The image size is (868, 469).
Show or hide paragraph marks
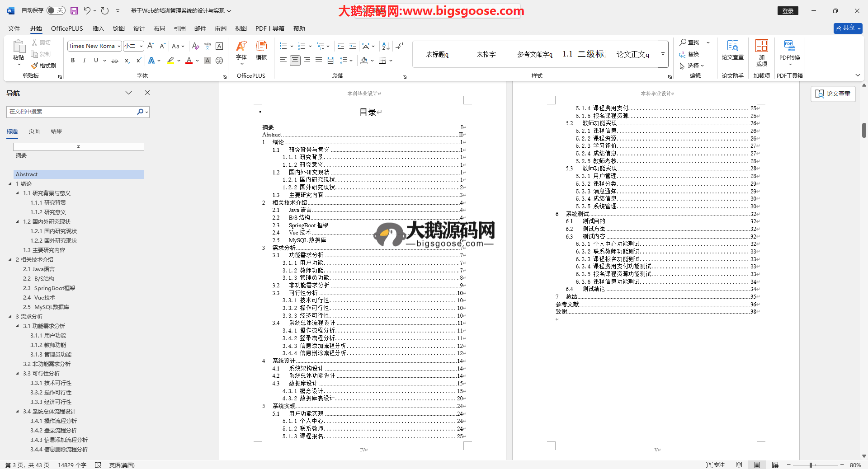[399, 46]
